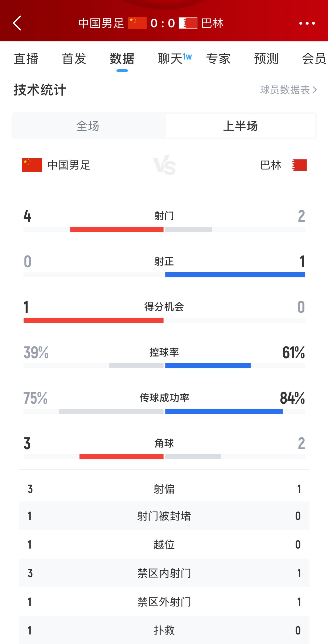The width and height of the screenshot is (328, 644).
Task: Go to the 专家 experts tab
Action: pyautogui.click(x=218, y=59)
